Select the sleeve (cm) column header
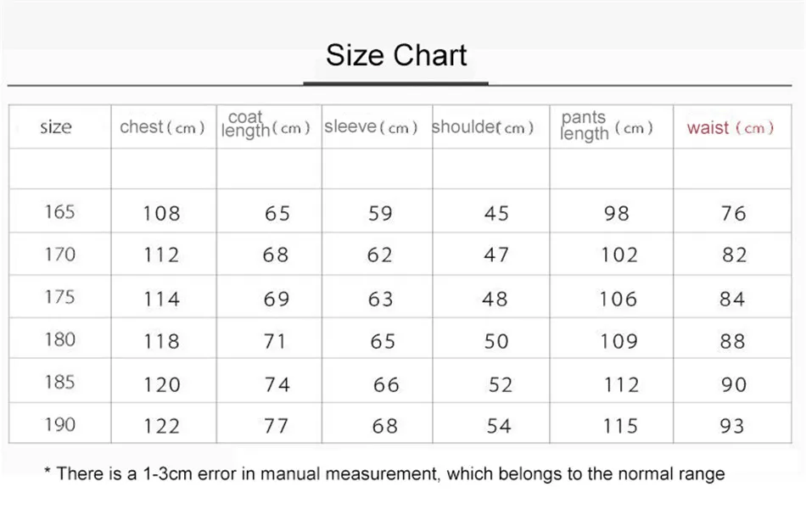 (x=371, y=127)
